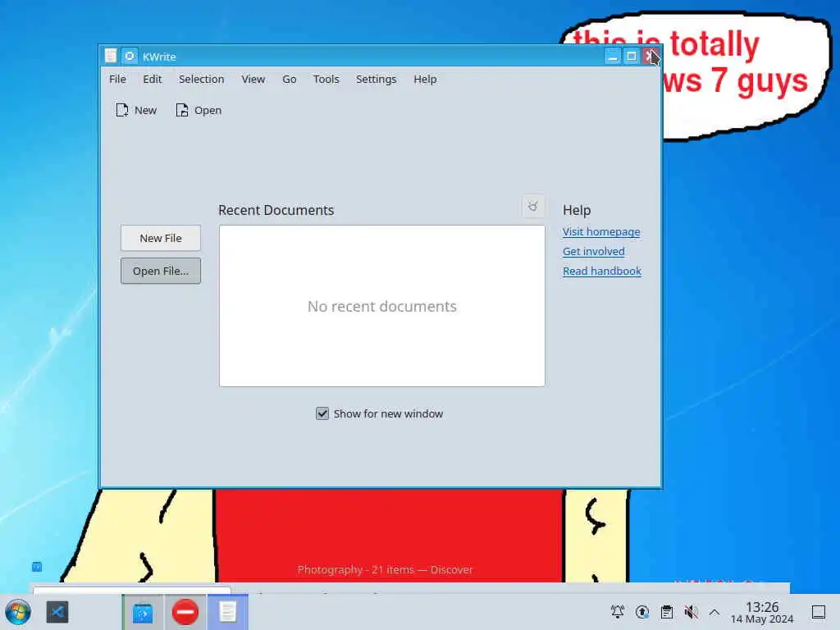Open the Help menu
The height and width of the screenshot is (630, 840).
point(425,80)
